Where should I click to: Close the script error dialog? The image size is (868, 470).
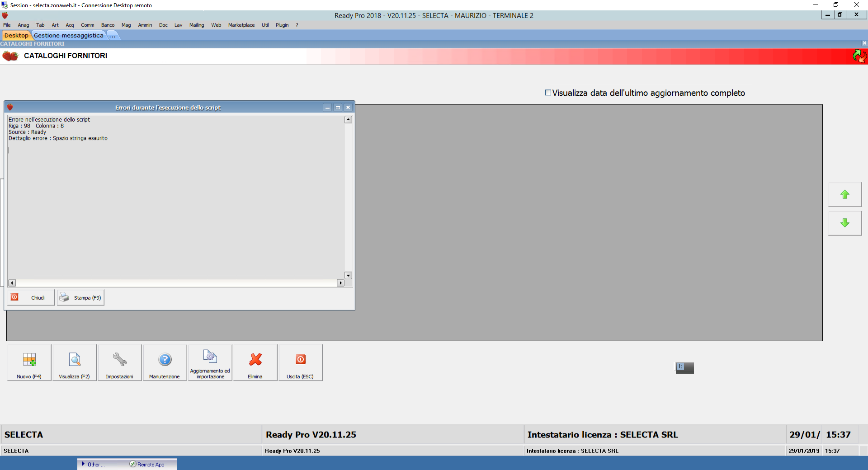pos(348,108)
